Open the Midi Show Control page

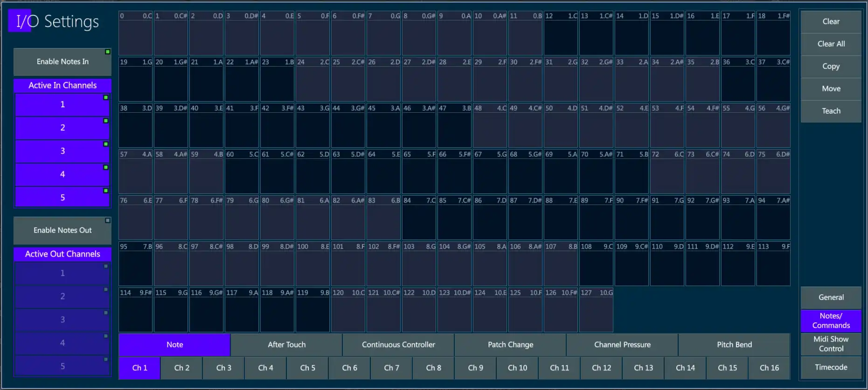(x=831, y=344)
